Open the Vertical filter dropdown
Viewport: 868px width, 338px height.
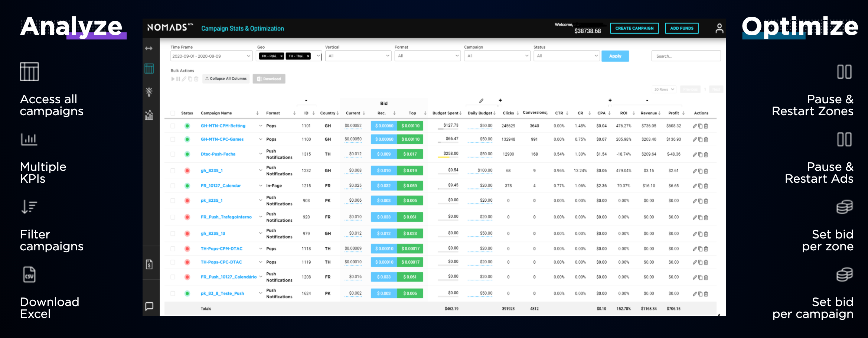358,56
